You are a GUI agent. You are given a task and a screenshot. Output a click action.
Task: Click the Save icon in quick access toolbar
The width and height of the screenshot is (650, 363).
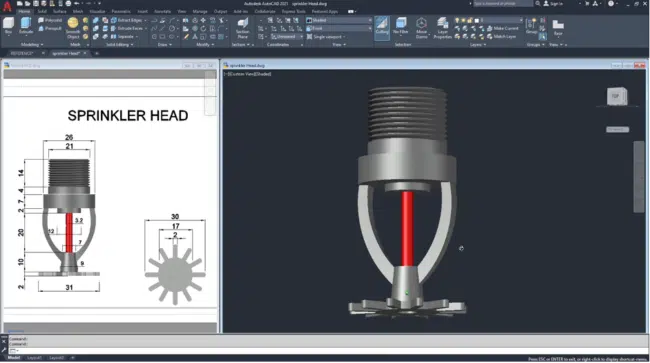click(x=36, y=3)
